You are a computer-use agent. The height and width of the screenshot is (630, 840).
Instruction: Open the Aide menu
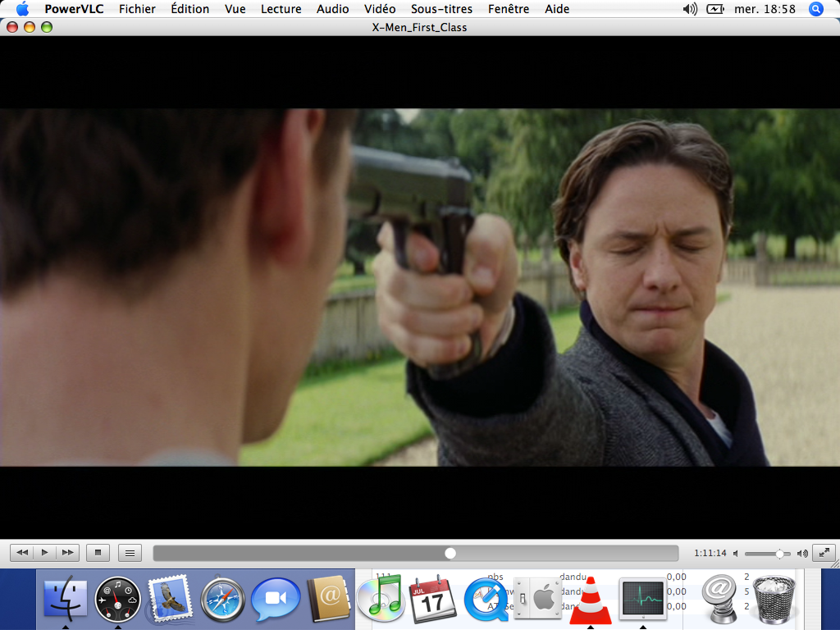pyautogui.click(x=557, y=9)
